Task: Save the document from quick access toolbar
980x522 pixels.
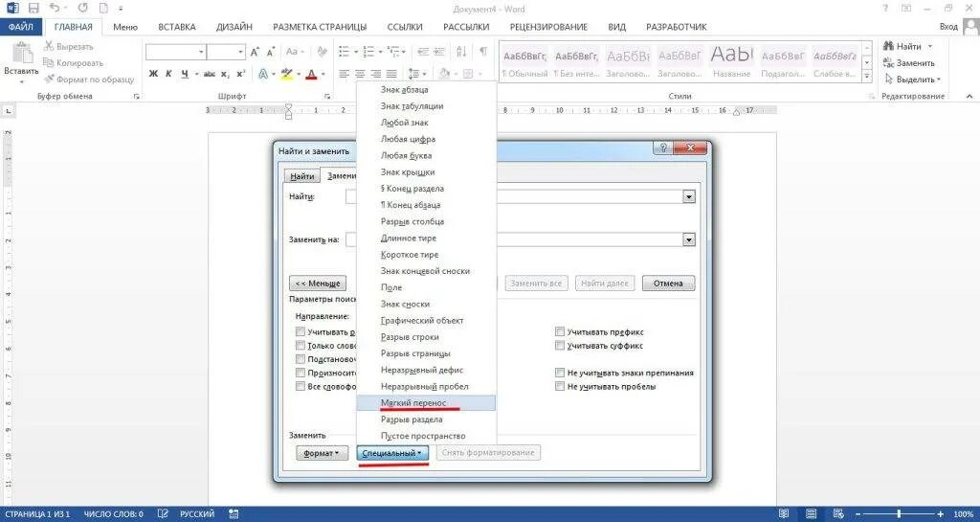Action: click(33, 9)
